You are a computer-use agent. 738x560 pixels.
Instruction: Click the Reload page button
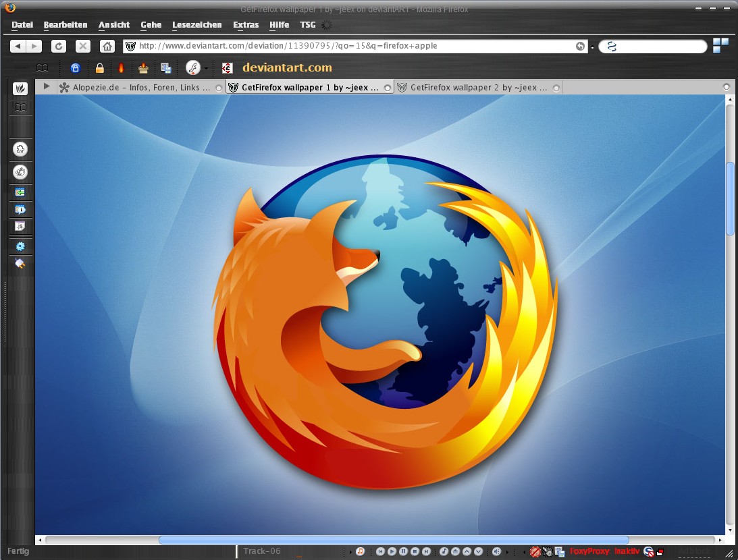[x=59, y=46]
